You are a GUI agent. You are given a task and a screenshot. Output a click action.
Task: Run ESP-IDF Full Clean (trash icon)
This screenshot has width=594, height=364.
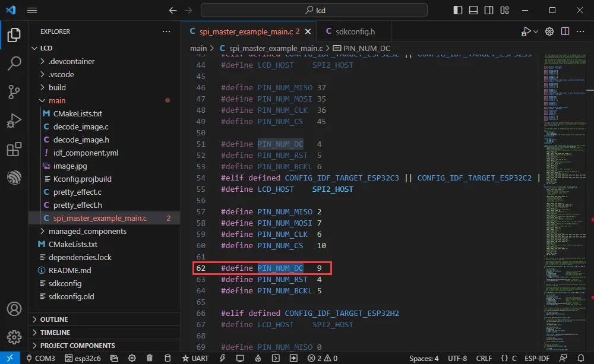tap(150, 357)
